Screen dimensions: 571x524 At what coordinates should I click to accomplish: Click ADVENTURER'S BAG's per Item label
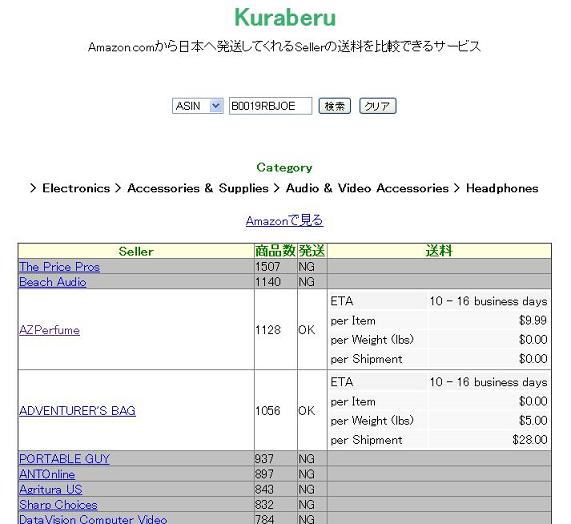353,402
